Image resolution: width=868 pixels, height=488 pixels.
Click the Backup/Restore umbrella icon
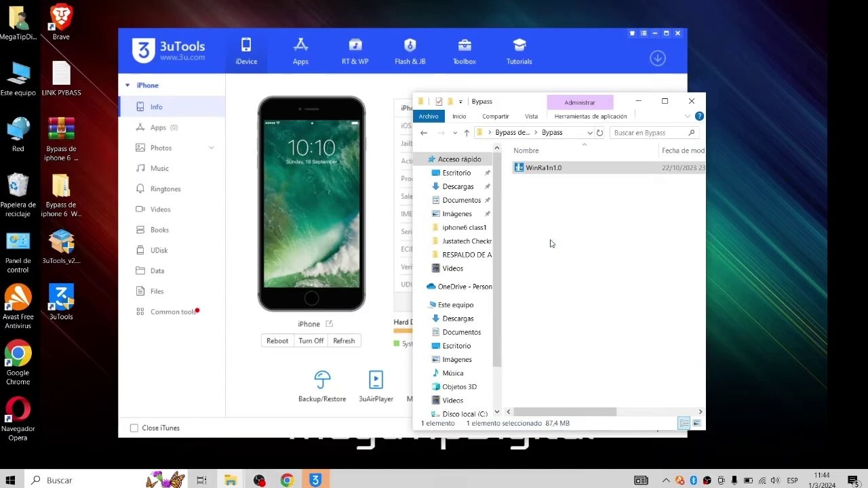point(322,380)
